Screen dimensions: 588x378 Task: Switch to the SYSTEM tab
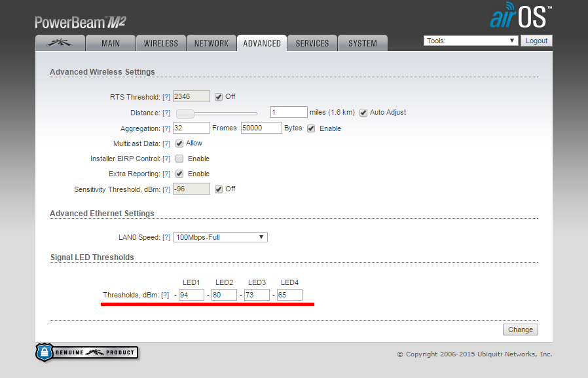click(x=363, y=43)
